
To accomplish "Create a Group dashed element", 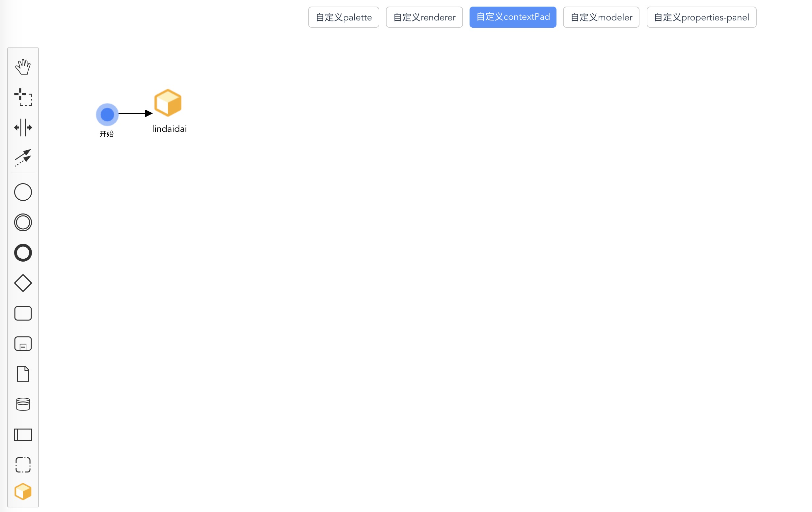I will click(x=23, y=465).
